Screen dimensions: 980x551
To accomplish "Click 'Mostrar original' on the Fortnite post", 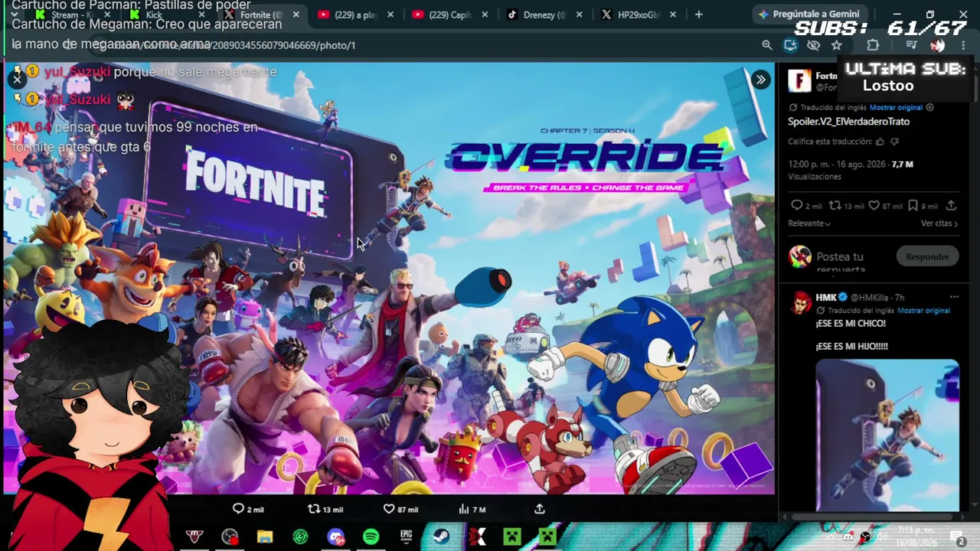I will [x=896, y=107].
